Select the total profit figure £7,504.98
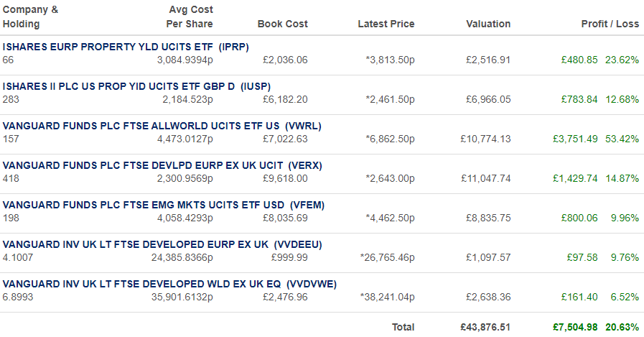Viewport: 644px width, 337px height. point(575,327)
